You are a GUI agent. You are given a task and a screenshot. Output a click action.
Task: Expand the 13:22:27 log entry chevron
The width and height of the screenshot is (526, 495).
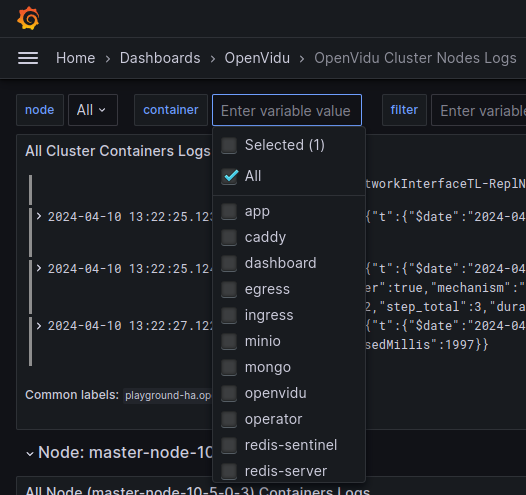coord(39,325)
